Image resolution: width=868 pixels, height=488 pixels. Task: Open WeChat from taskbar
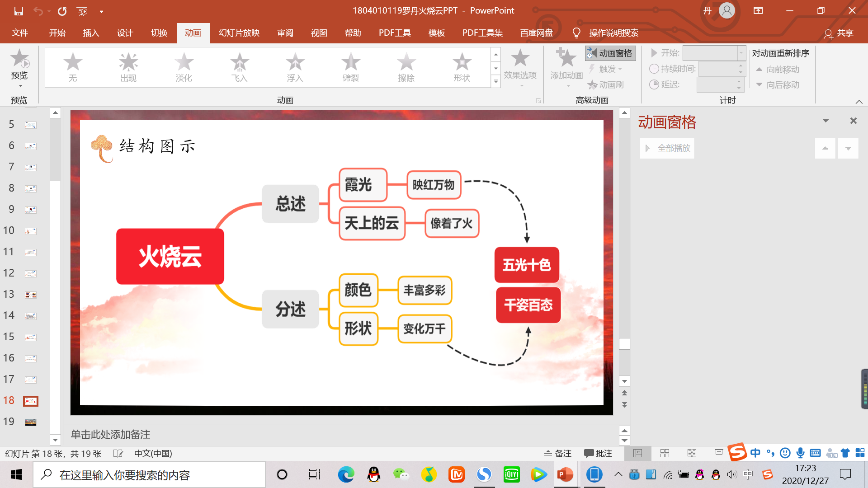click(x=401, y=474)
